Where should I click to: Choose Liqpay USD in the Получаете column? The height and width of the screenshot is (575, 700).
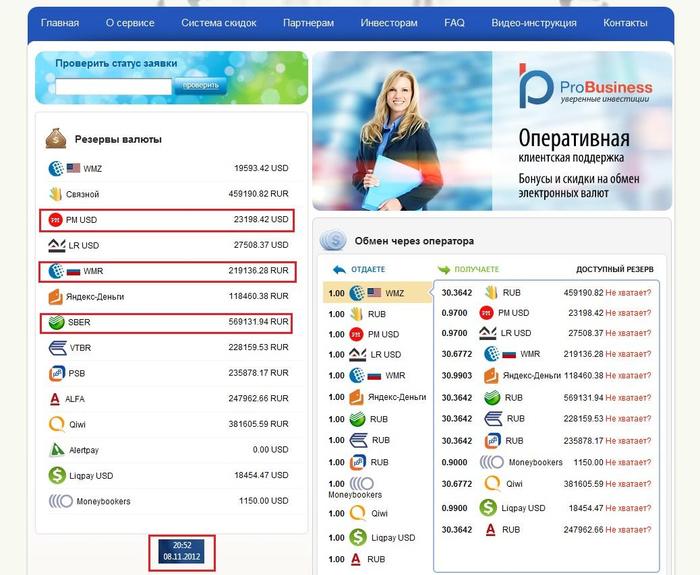pyautogui.click(x=516, y=508)
